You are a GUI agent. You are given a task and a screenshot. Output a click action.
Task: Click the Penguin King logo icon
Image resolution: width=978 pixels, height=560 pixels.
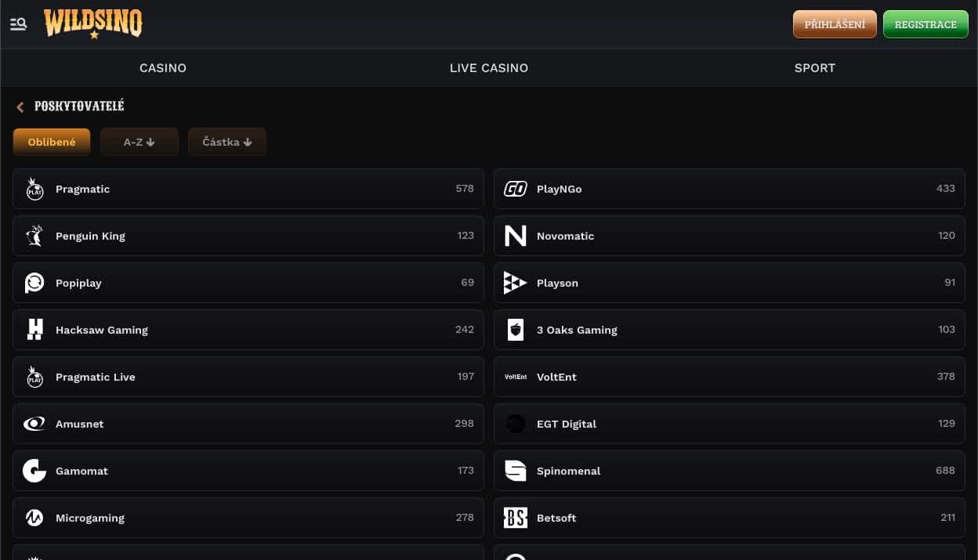point(34,236)
